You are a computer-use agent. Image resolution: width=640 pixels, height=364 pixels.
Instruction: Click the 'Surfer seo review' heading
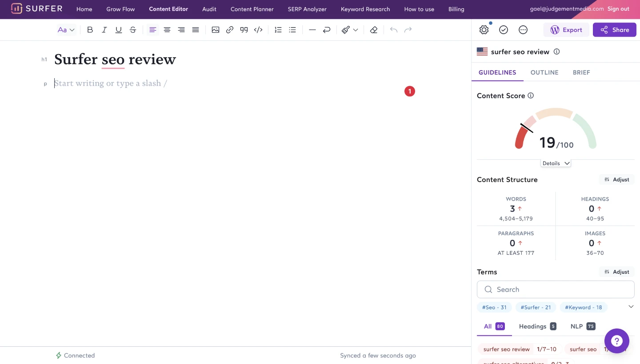pyautogui.click(x=115, y=59)
